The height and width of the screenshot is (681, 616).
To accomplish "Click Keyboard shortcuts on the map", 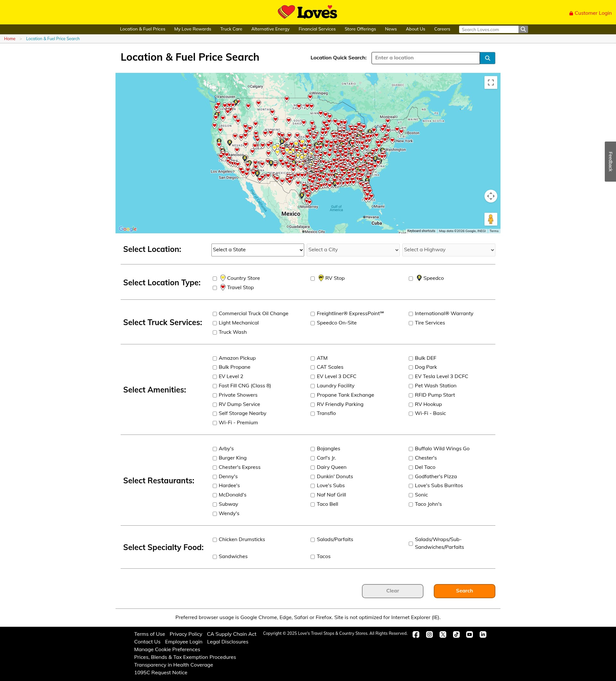I will click(x=421, y=231).
